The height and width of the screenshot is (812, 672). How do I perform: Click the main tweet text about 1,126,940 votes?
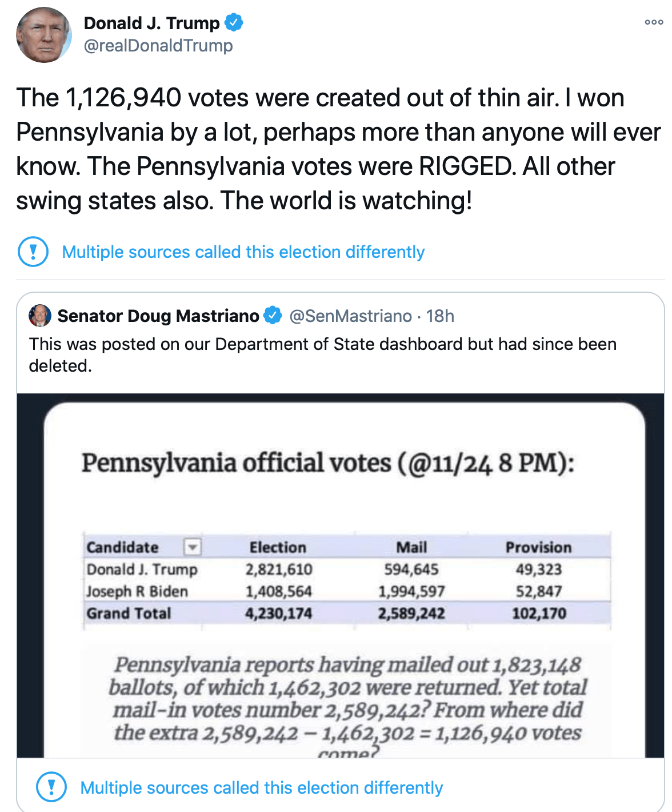(338, 149)
